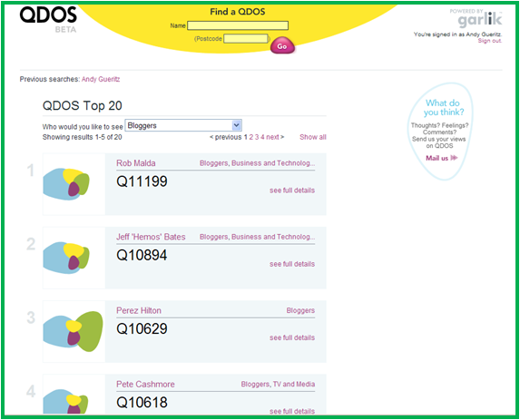The image size is (520, 420).
Task: Open Perez Hilton's Bloggers category link
Action: (300, 310)
